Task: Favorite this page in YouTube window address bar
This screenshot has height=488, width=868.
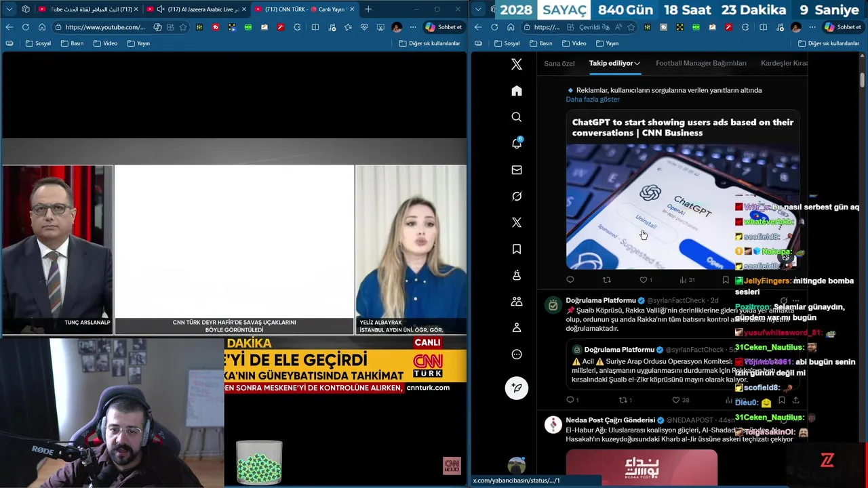Action: [x=183, y=27]
